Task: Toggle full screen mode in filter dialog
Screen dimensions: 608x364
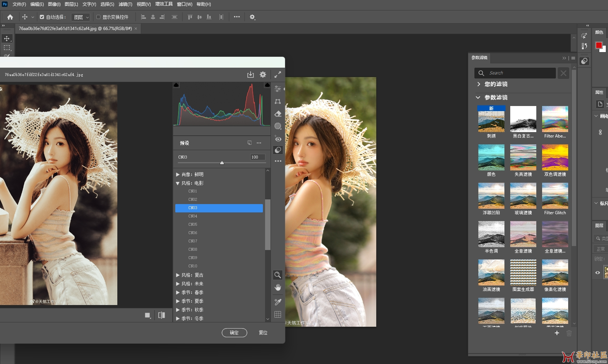Action: click(x=278, y=75)
